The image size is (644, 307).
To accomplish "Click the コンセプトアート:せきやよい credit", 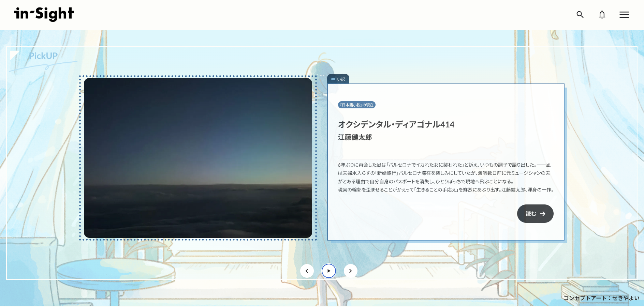I will point(601,298).
